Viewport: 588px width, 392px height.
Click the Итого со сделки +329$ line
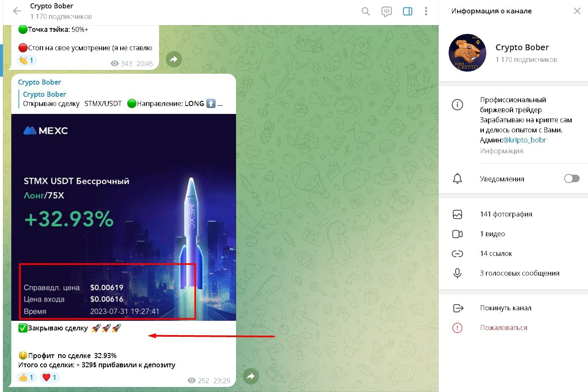(x=97, y=365)
